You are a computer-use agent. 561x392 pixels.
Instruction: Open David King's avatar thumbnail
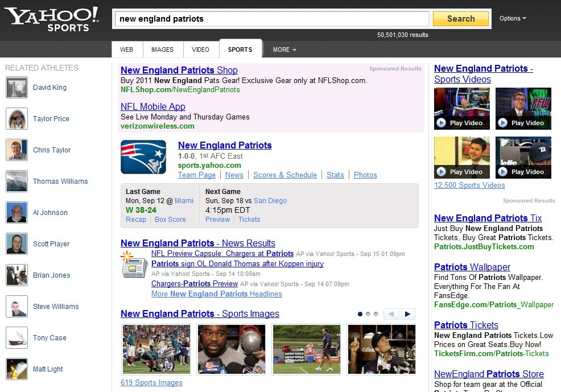(17, 87)
